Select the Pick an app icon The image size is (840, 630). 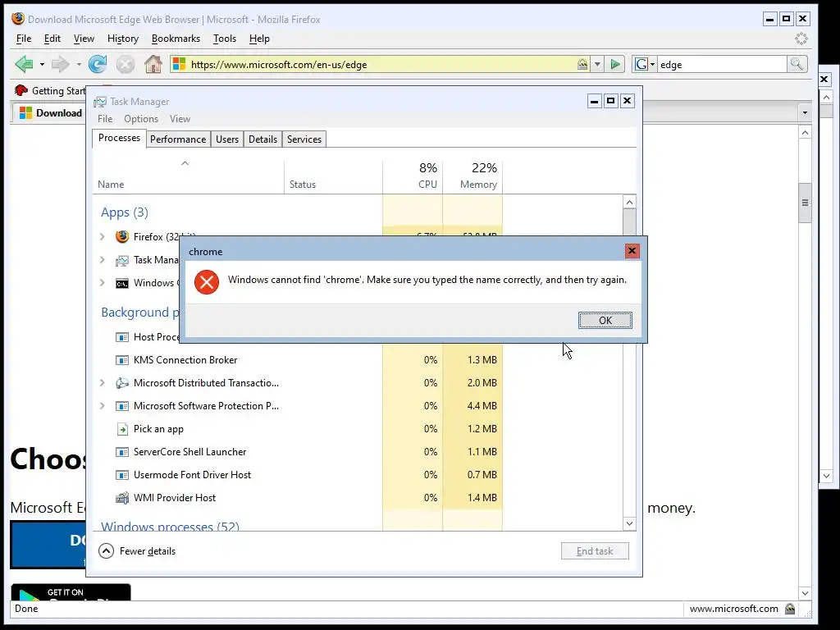(122, 428)
